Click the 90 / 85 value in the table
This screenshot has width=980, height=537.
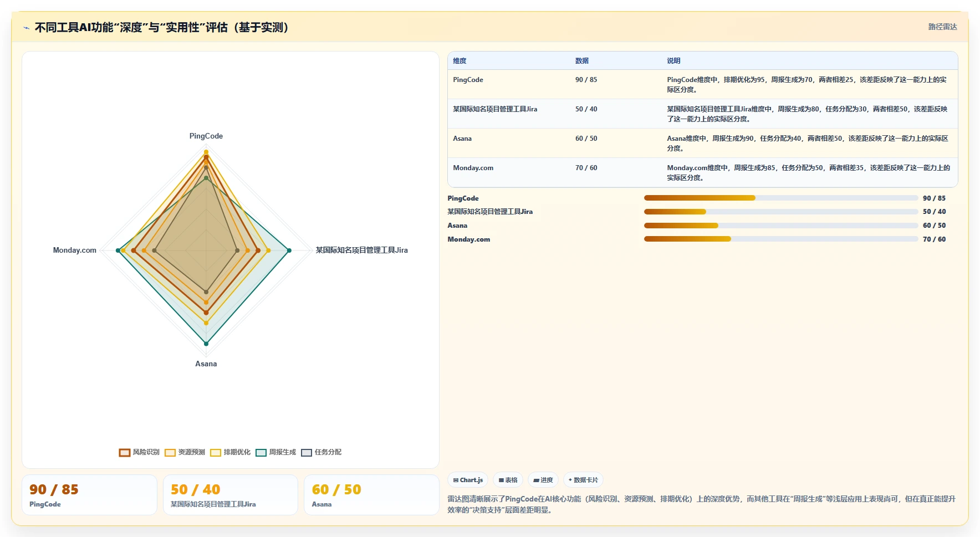[586, 80]
